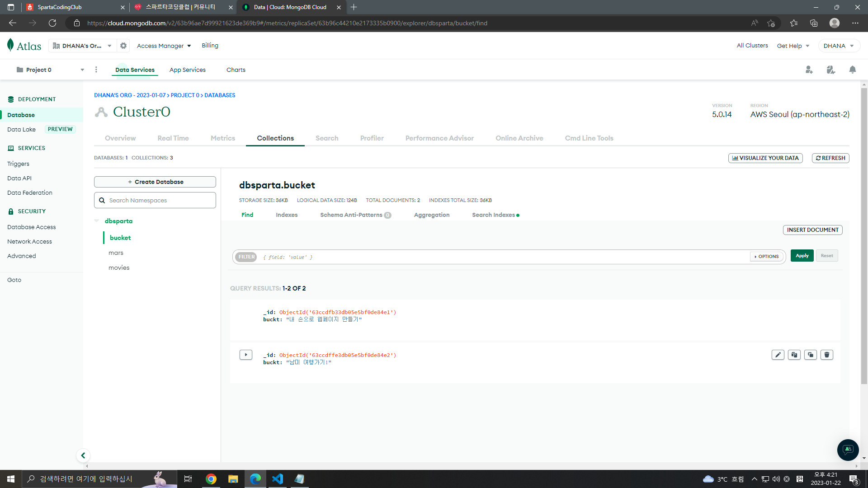Open File Explorer from taskbar

(233, 479)
